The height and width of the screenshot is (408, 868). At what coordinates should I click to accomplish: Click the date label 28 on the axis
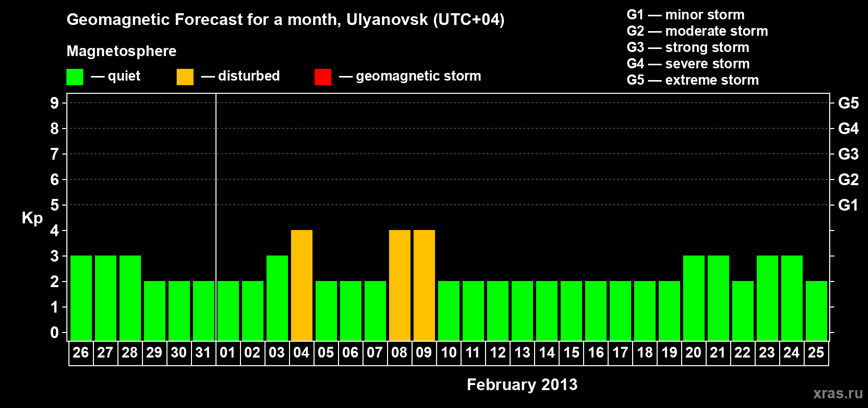tap(130, 353)
